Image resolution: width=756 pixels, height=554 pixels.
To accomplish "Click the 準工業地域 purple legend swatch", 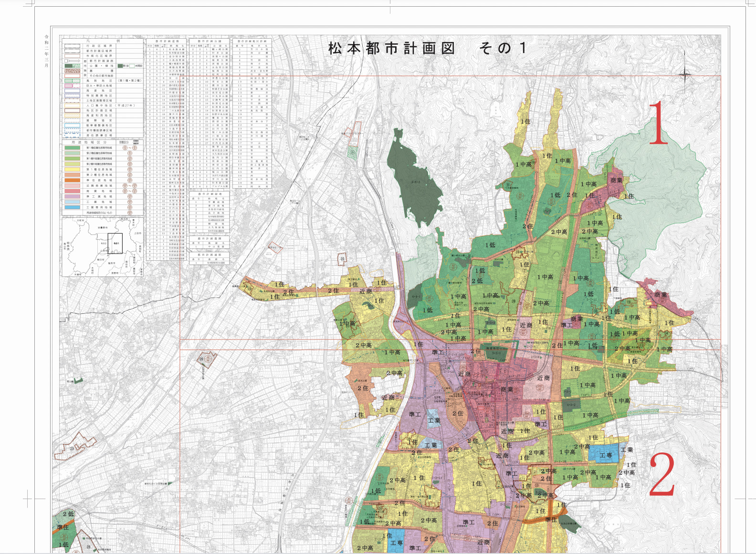I will click(x=72, y=196).
